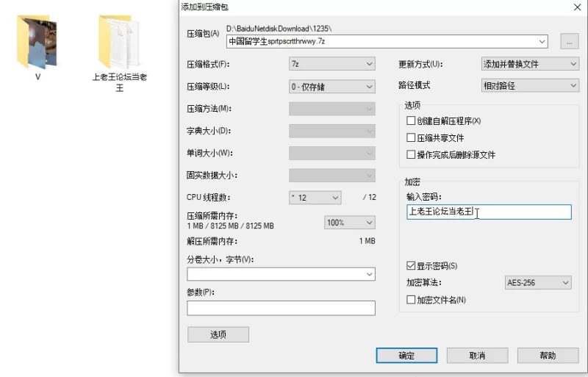Click the path text D:\BaiduNetdiskDownload\1235\

pos(279,29)
